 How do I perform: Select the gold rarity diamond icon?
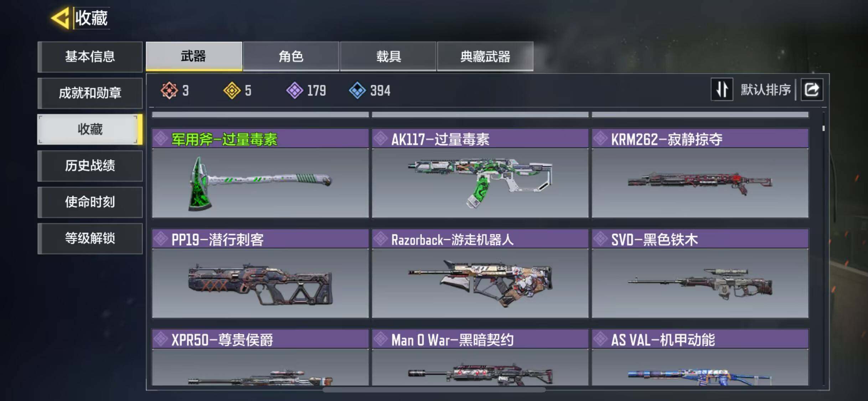pos(232,90)
